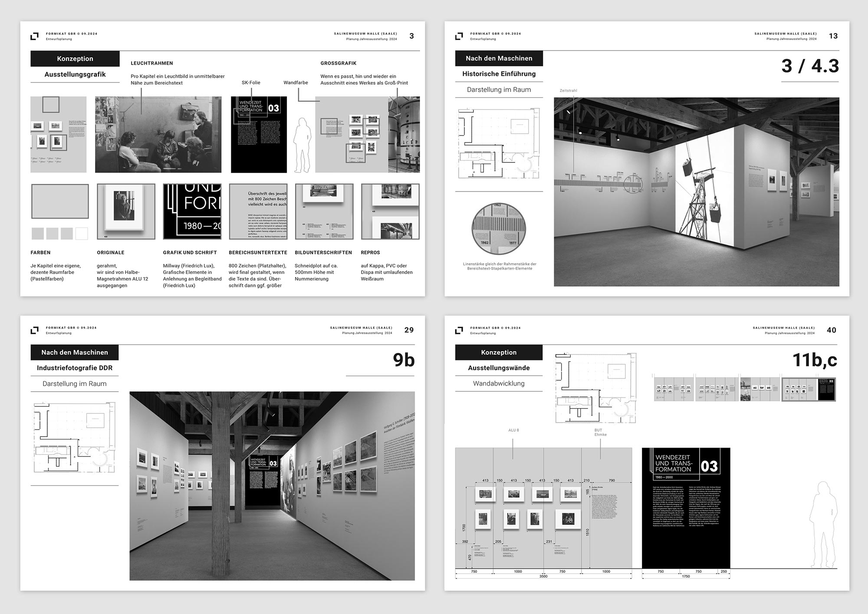Click the Formikat logo on page 13
This screenshot has height=614, width=868.
pos(459,36)
